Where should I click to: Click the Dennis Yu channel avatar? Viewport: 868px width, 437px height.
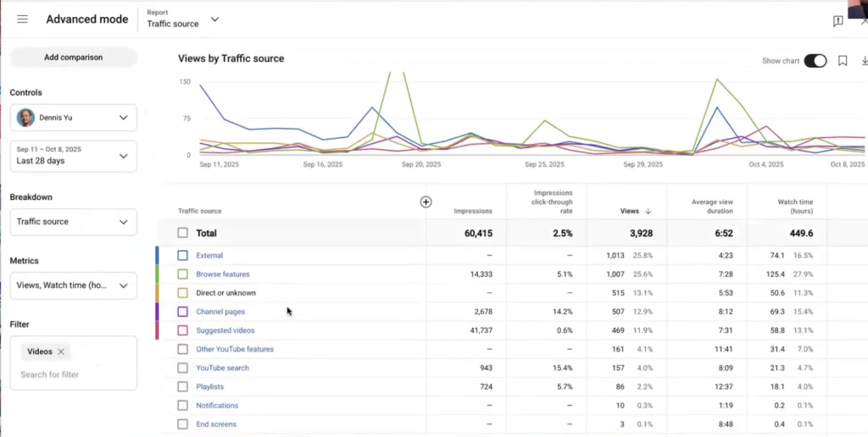[x=26, y=118]
